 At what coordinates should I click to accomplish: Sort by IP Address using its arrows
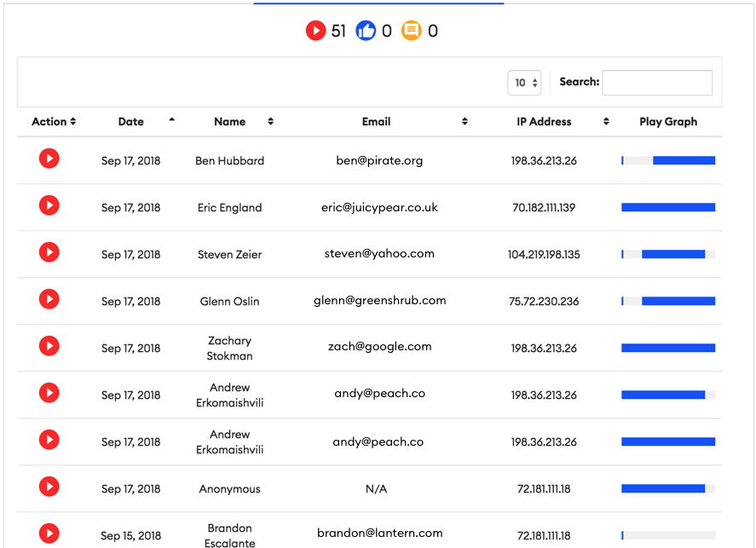pyautogui.click(x=606, y=122)
